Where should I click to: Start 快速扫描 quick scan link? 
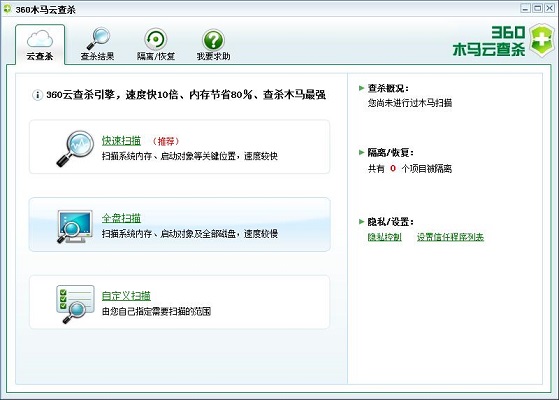tap(121, 141)
